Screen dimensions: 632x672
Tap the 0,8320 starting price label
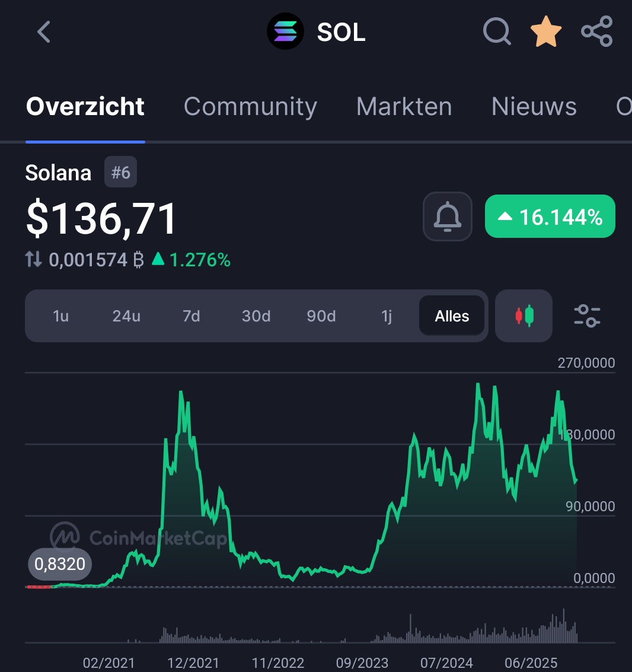pyautogui.click(x=60, y=564)
